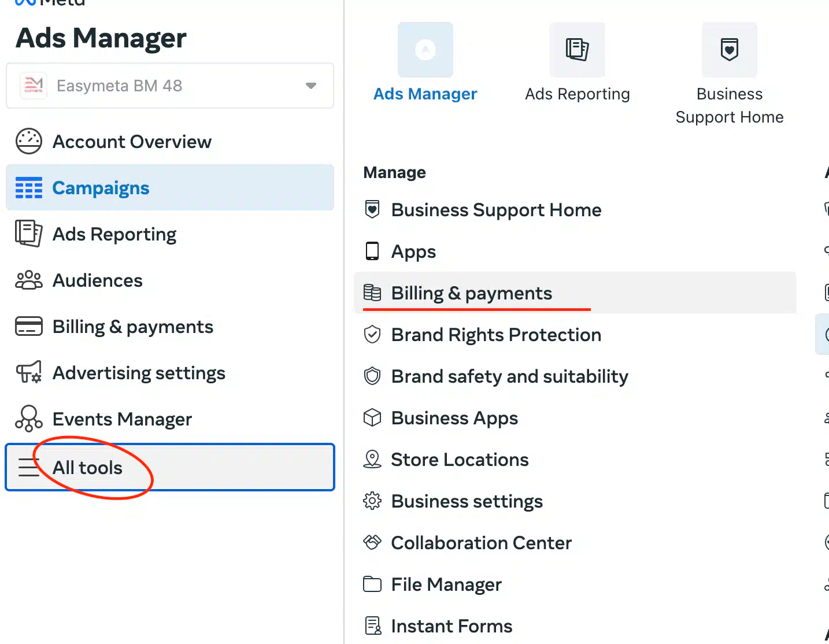Click the File Manager folder icon

pyautogui.click(x=372, y=584)
